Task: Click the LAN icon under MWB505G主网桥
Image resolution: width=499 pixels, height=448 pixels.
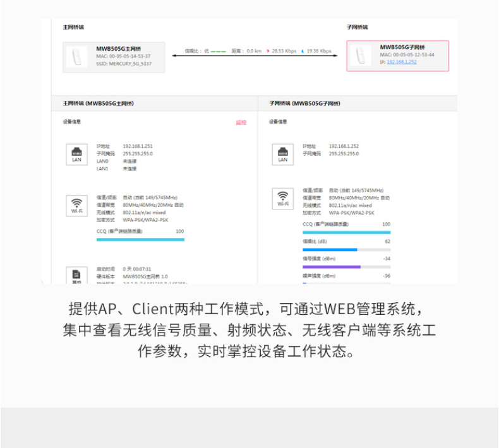Action: tap(76, 155)
